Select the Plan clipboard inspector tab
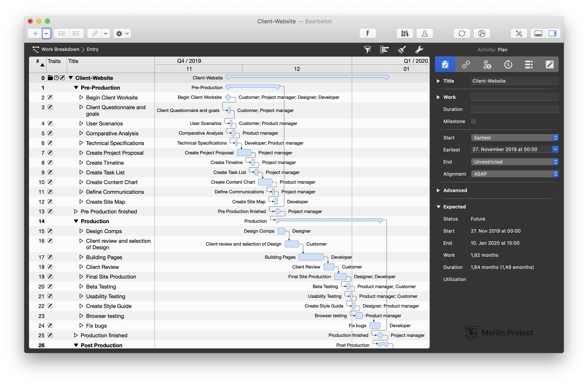Image resolution: width=588 pixels, height=385 pixels. (x=445, y=65)
